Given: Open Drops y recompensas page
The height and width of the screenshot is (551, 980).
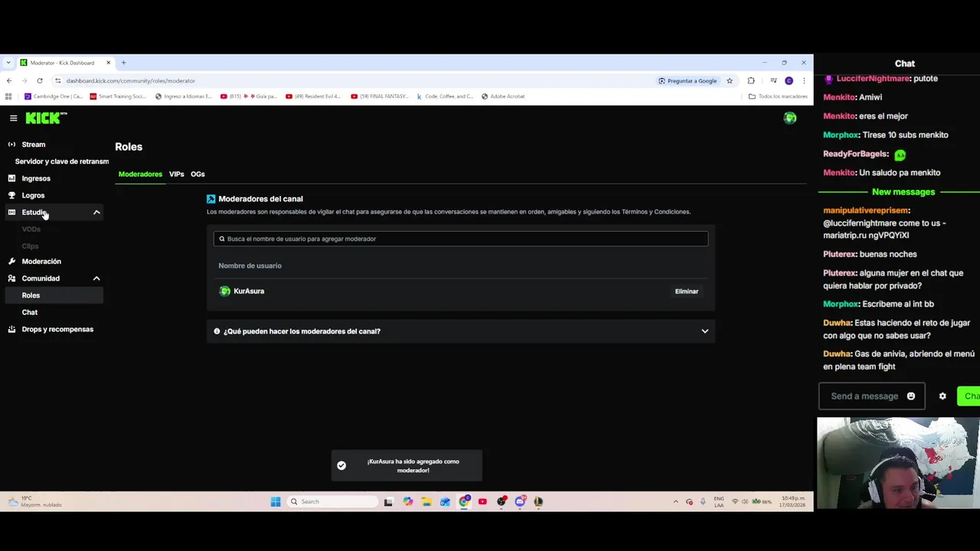Looking at the screenshot, I should click(57, 329).
